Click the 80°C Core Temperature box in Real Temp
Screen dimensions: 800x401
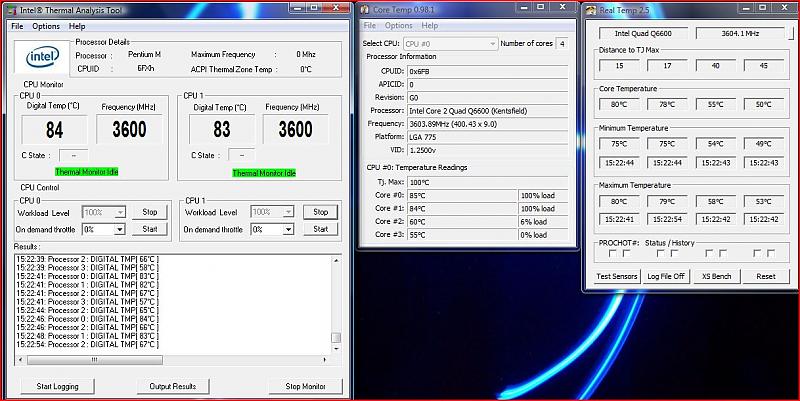tap(619, 105)
